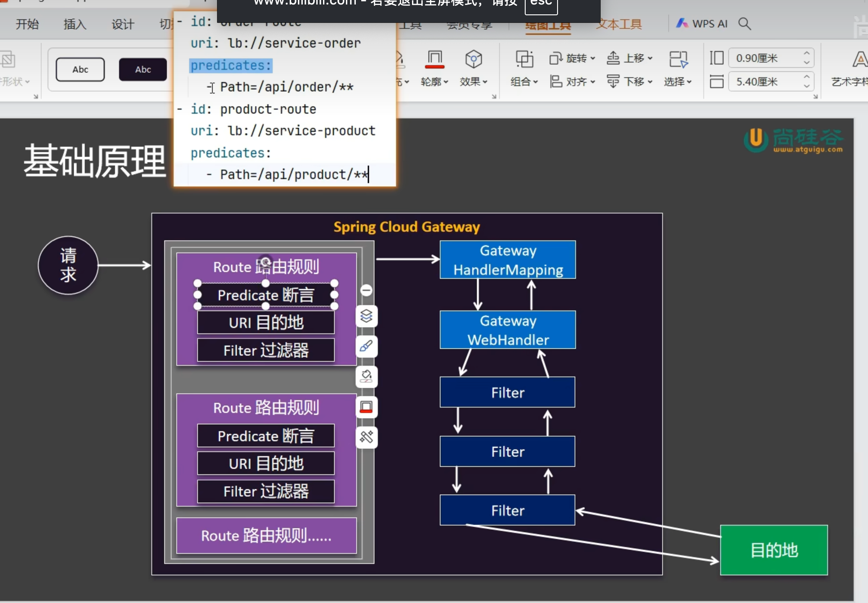Click the shape outline color icon

(x=434, y=59)
